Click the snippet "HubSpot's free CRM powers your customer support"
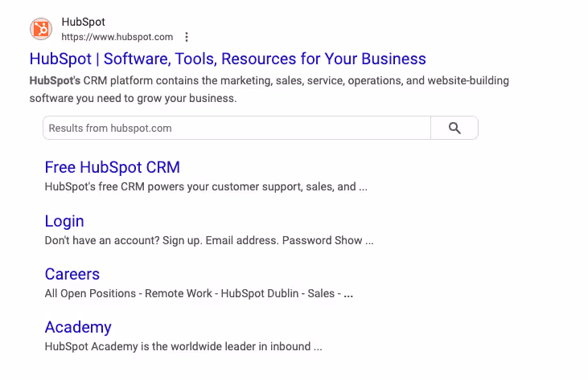The height and width of the screenshot is (380, 588). click(x=206, y=186)
